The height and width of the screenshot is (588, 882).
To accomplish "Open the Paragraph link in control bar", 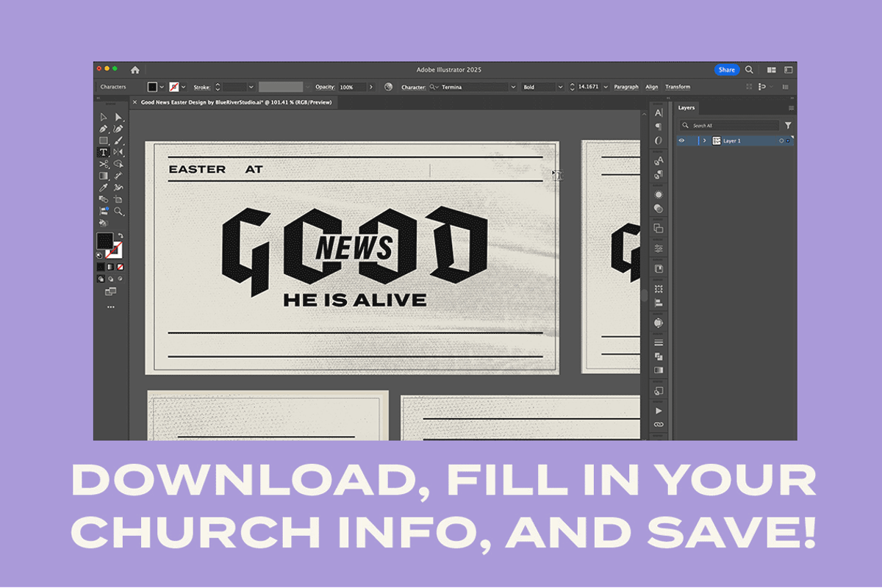I will click(x=626, y=87).
